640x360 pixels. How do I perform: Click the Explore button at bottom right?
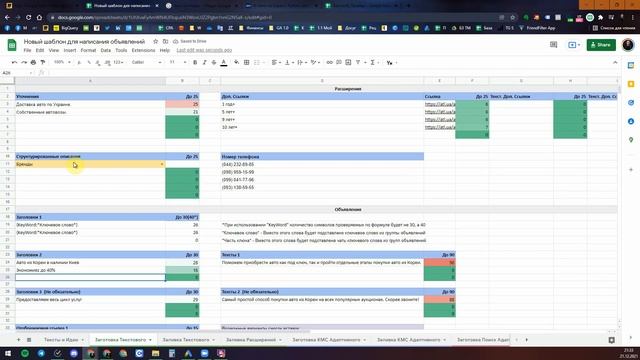tap(611, 340)
